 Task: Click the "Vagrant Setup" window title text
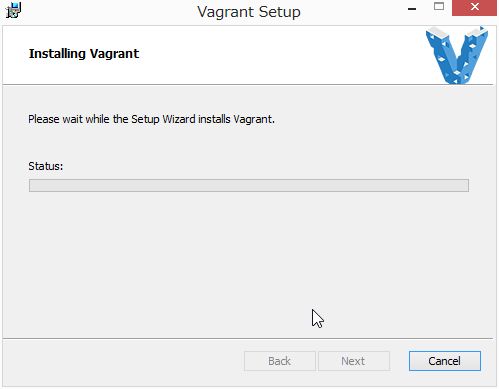[x=249, y=12]
